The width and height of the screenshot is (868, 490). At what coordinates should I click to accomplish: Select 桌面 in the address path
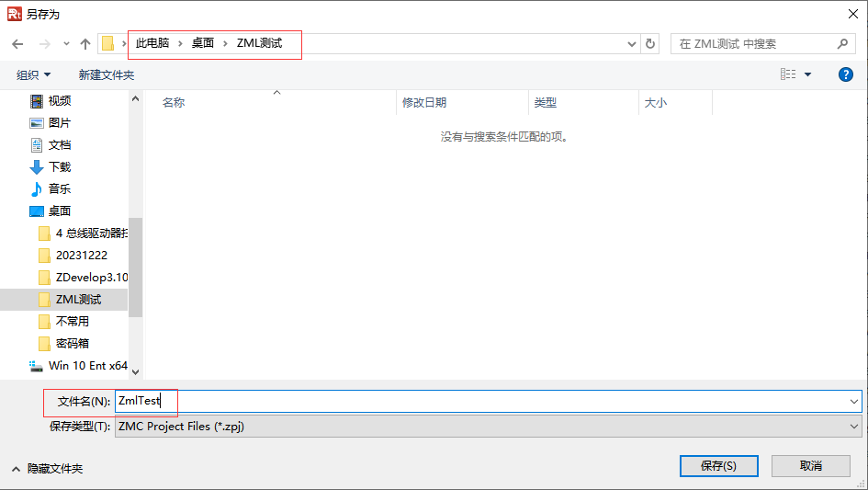[x=203, y=43]
